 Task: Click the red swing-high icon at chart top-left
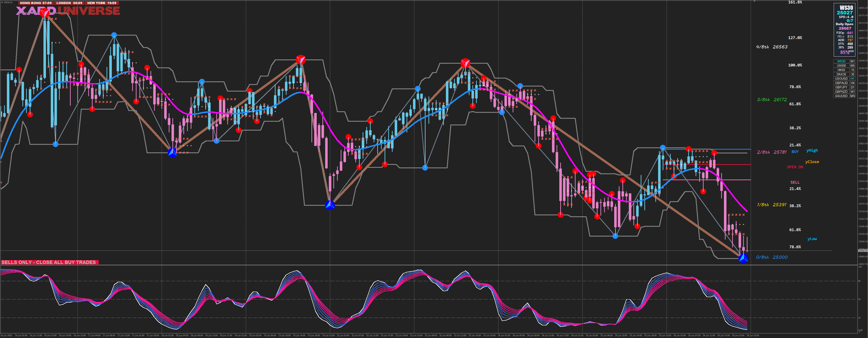pos(45,13)
